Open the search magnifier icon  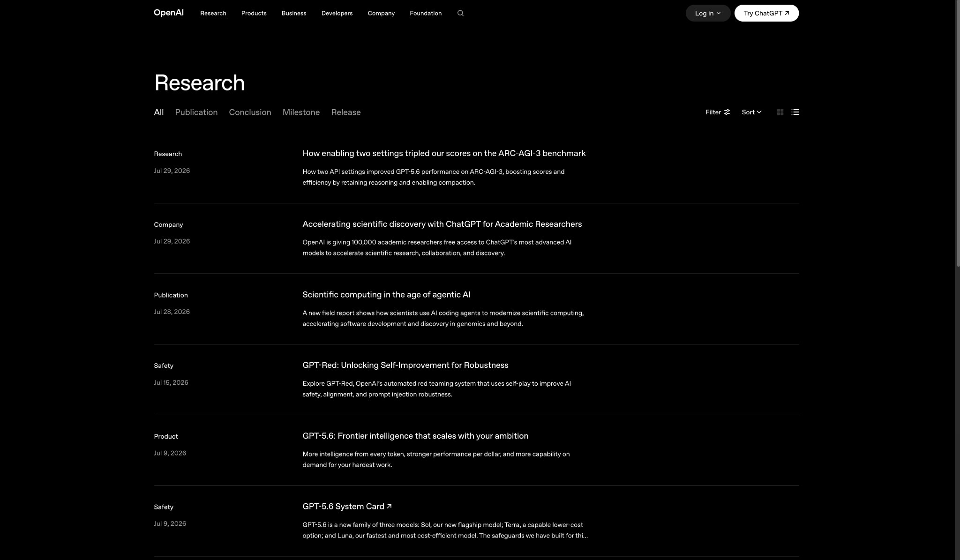tap(460, 13)
